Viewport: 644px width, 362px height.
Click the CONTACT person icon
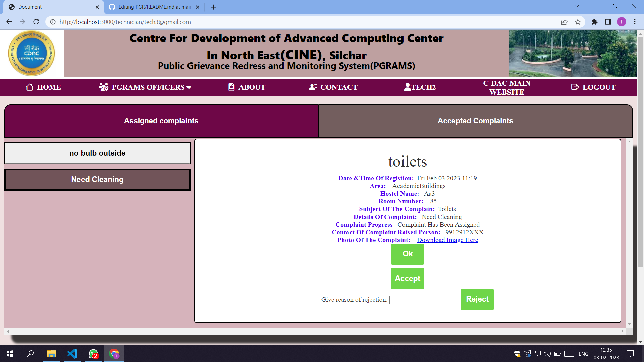click(x=313, y=87)
